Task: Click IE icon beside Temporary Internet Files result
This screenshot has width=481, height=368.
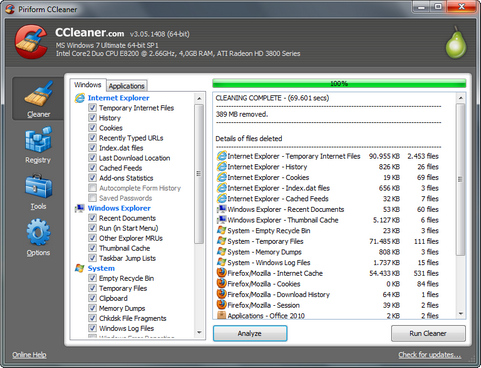Action: pyautogui.click(x=221, y=156)
